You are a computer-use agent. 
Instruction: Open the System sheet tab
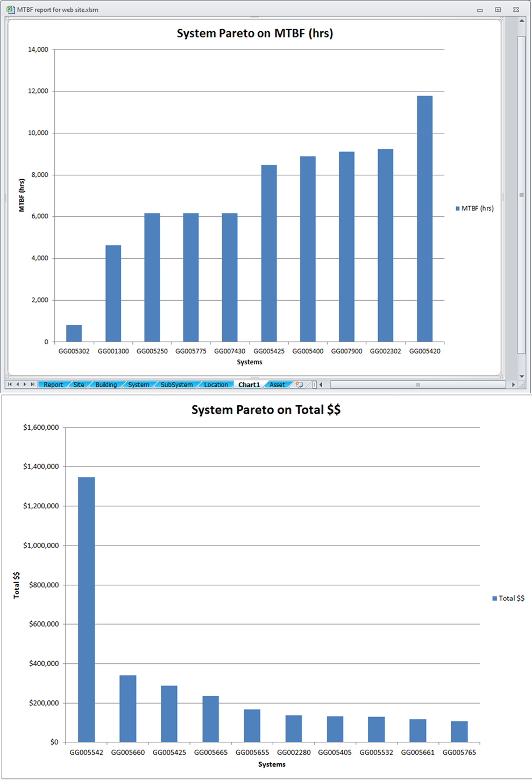point(139,385)
